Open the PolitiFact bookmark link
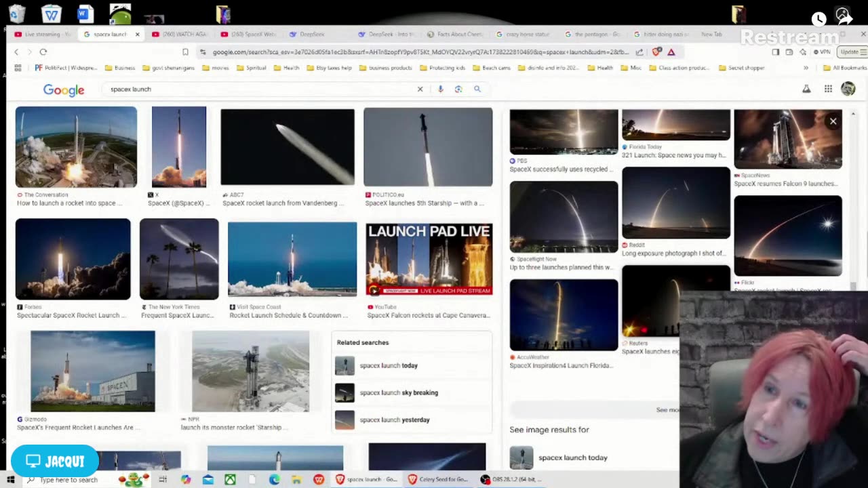 pos(66,68)
